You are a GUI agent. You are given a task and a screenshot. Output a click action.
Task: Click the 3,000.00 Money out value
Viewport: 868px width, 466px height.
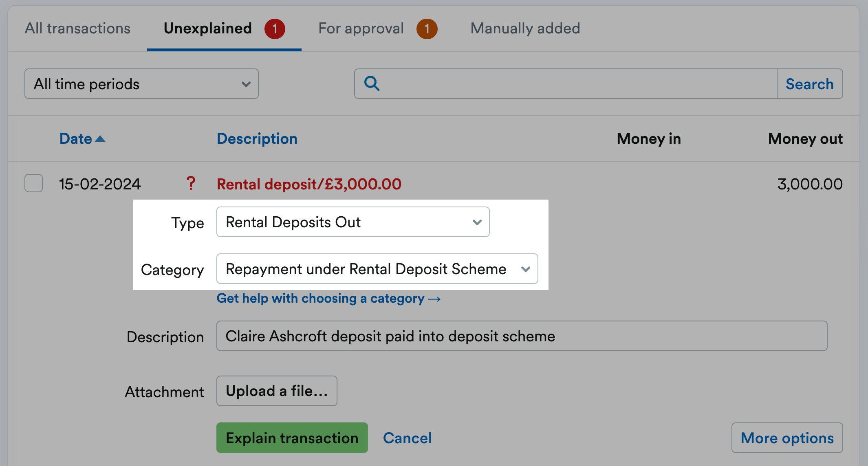click(810, 184)
